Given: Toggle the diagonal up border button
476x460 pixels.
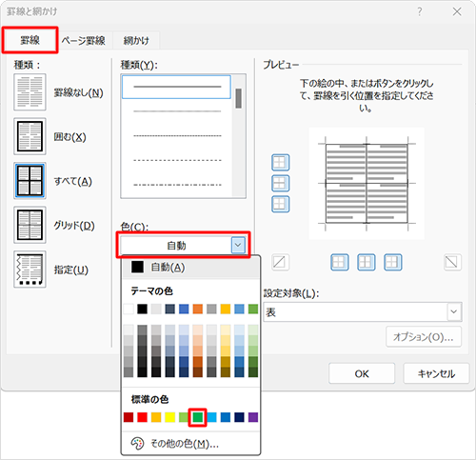Looking at the screenshot, I should [x=281, y=262].
